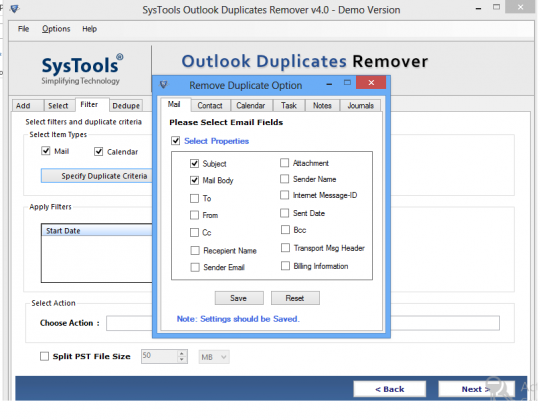This screenshot has height=420, width=540.
Task: Toggle the Select Properties checkbox
Action: coord(176,140)
